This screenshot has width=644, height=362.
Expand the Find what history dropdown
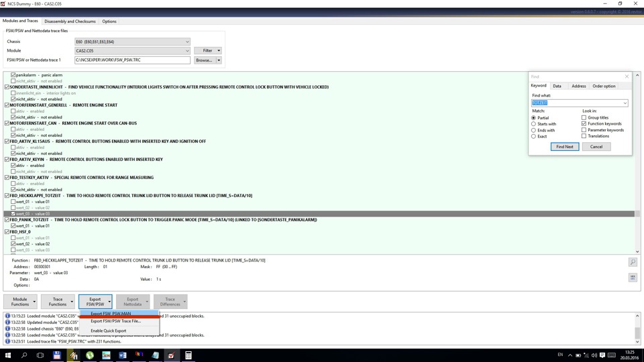pos(625,103)
